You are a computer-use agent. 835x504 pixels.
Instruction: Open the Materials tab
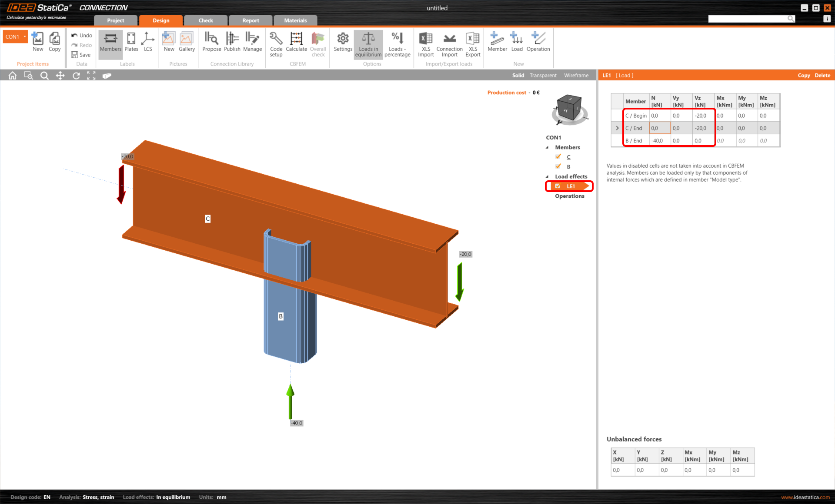tap(295, 20)
